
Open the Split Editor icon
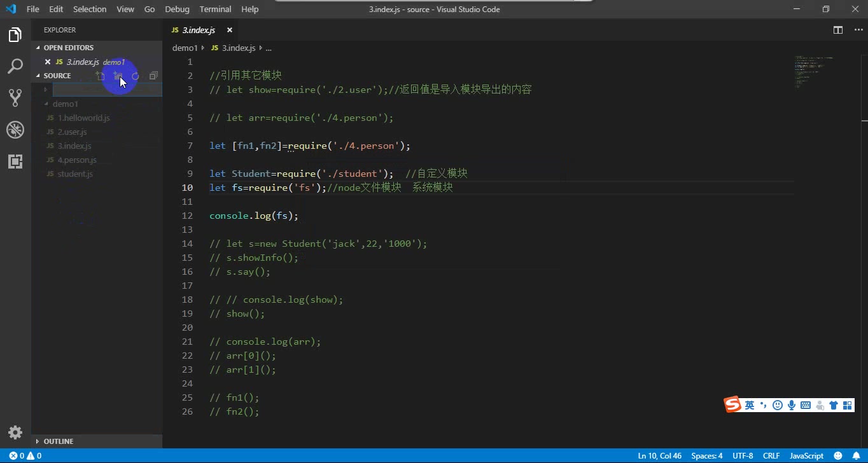point(838,30)
